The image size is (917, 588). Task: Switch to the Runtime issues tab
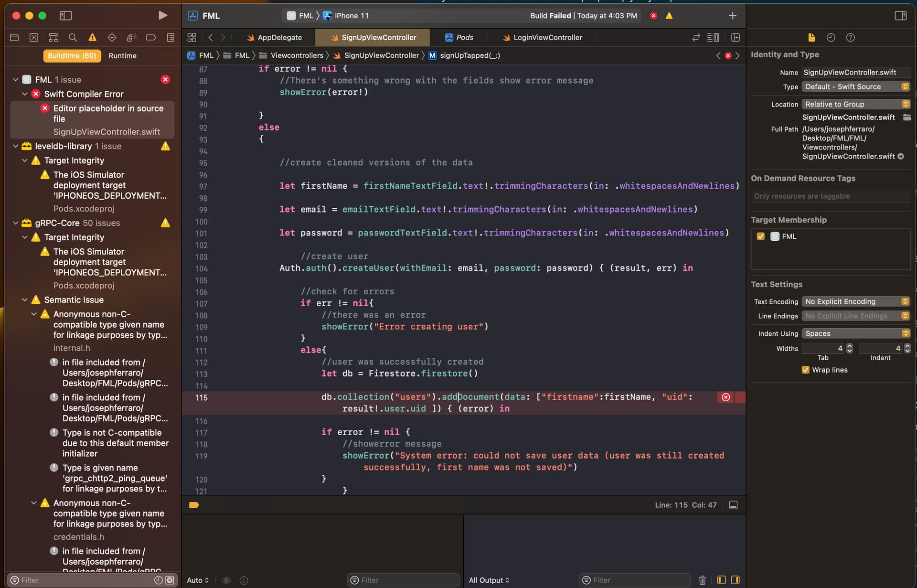tap(122, 56)
